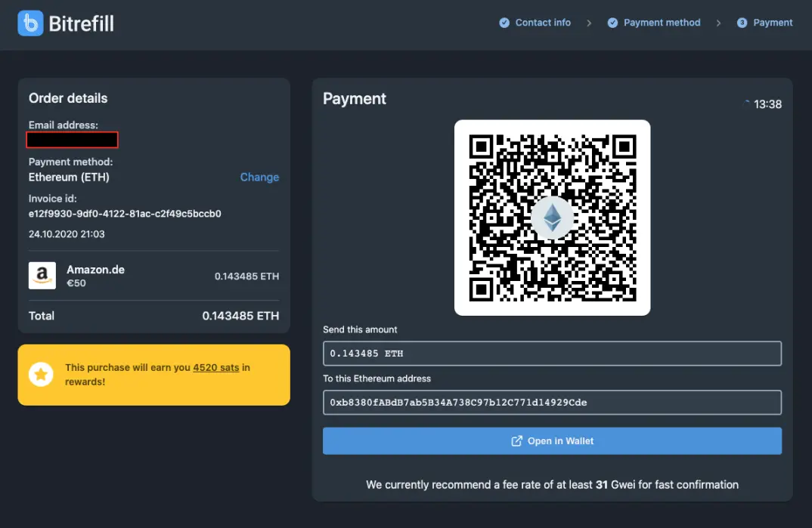Open the 4520 sats rewards link
812x528 pixels.
point(216,368)
